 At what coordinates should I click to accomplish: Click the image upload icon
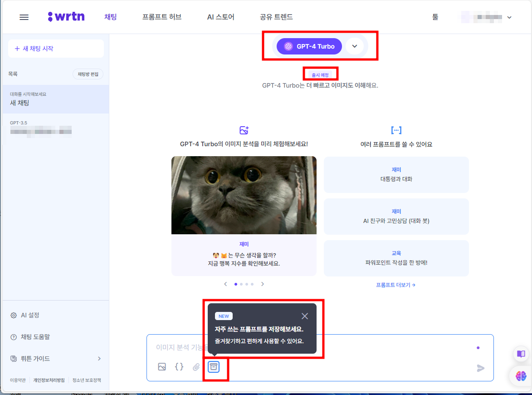[x=162, y=367]
